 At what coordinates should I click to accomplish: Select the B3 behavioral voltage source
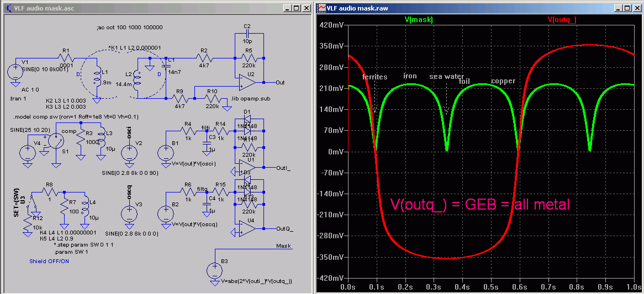click(x=215, y=270)
